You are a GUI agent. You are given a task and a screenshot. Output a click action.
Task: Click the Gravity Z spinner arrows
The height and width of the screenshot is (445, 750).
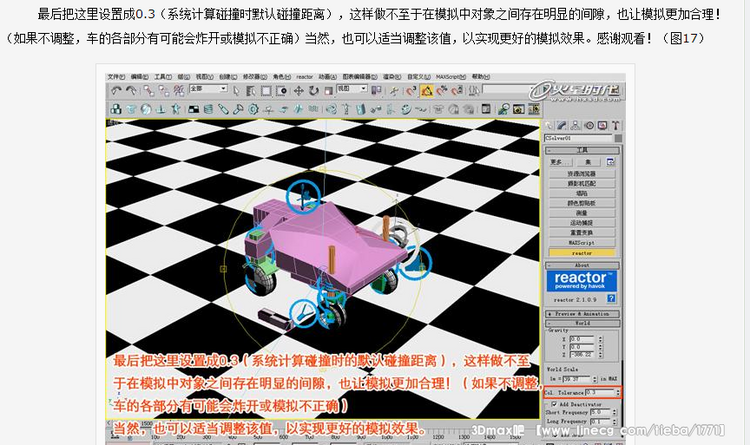coord(600,355)
